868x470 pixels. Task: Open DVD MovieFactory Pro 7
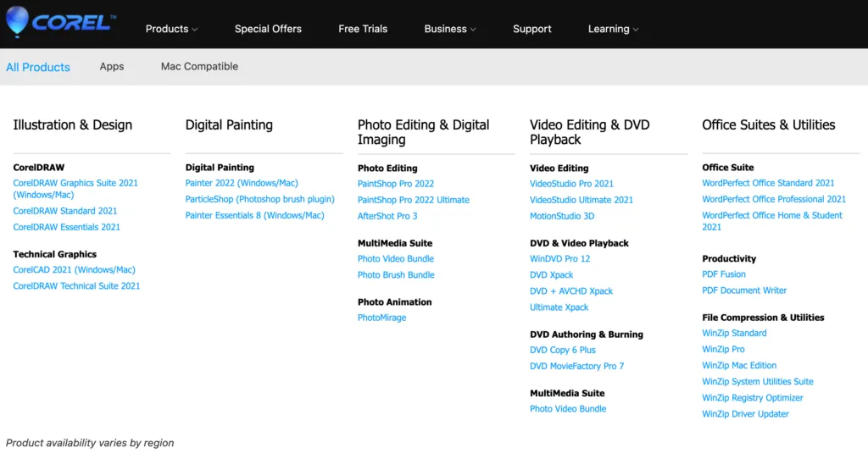(576, 366)
